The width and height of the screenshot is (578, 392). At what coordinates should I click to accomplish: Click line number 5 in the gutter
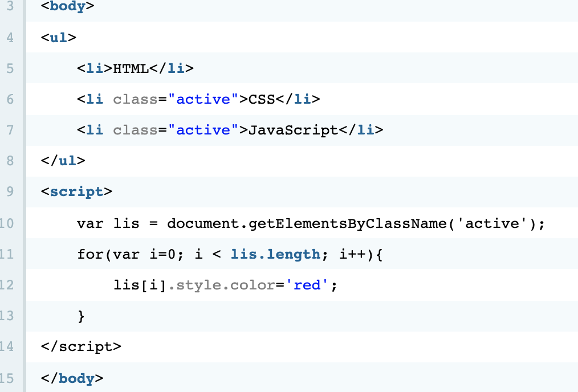coord(10,68)
